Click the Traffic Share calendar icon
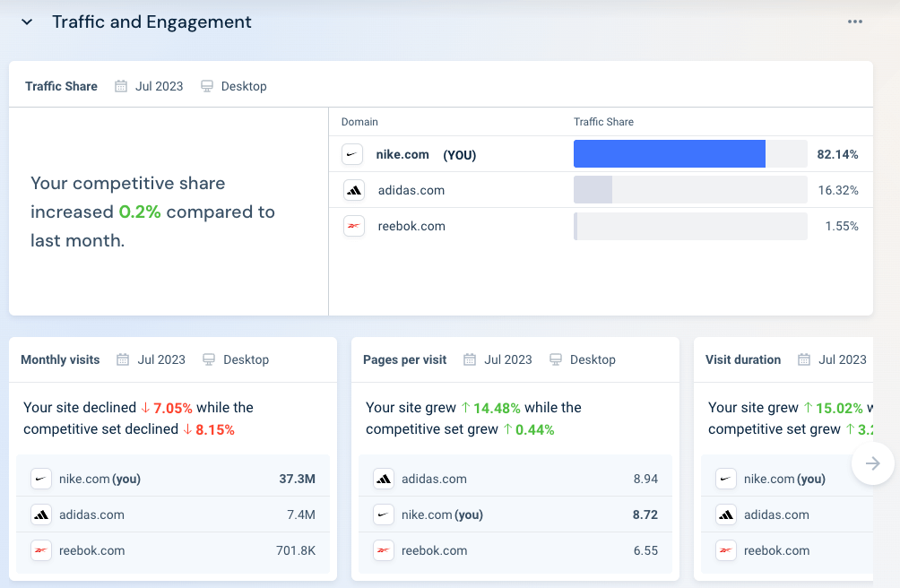 120,86
